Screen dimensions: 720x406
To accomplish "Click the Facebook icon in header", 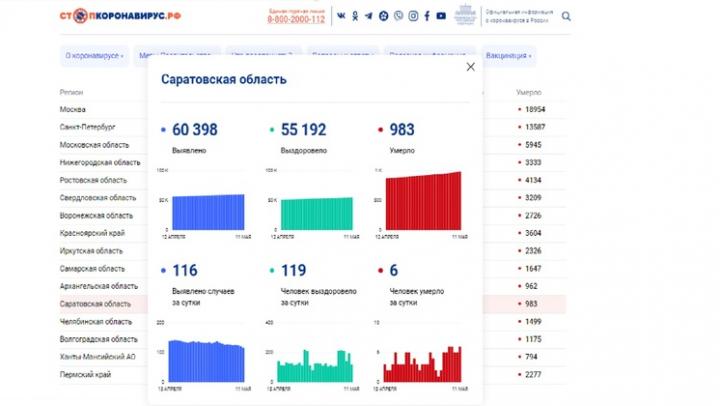I will (427, 16).
